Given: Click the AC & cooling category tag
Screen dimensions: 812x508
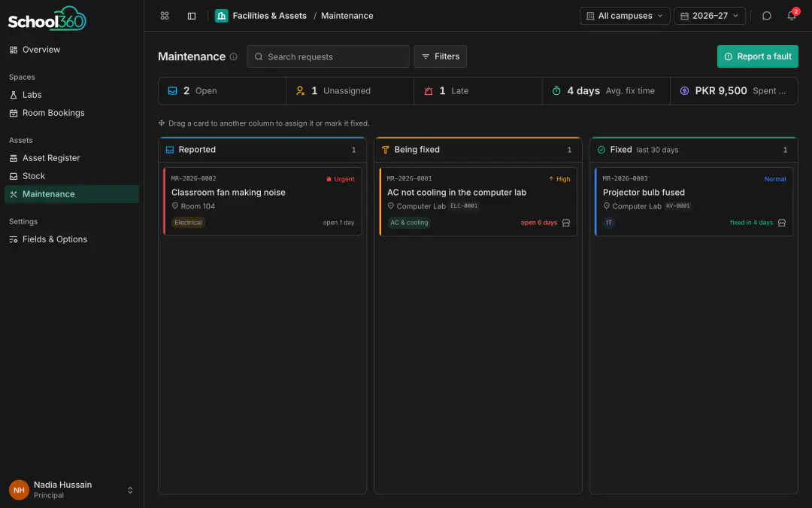Looking at the screenshot, I should [409, 222].
